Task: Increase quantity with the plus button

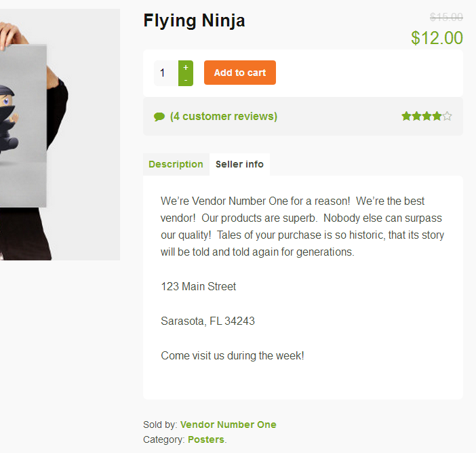Action: 186,67
